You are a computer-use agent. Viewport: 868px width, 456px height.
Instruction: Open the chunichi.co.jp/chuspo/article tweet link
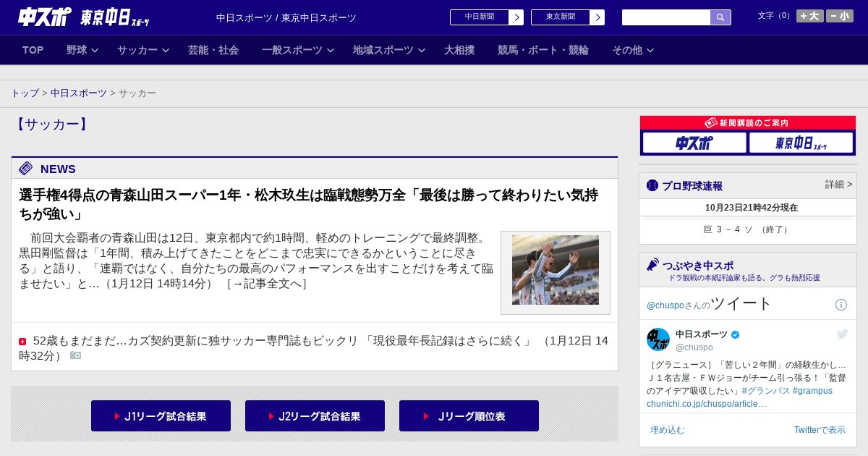click(707, 404)
